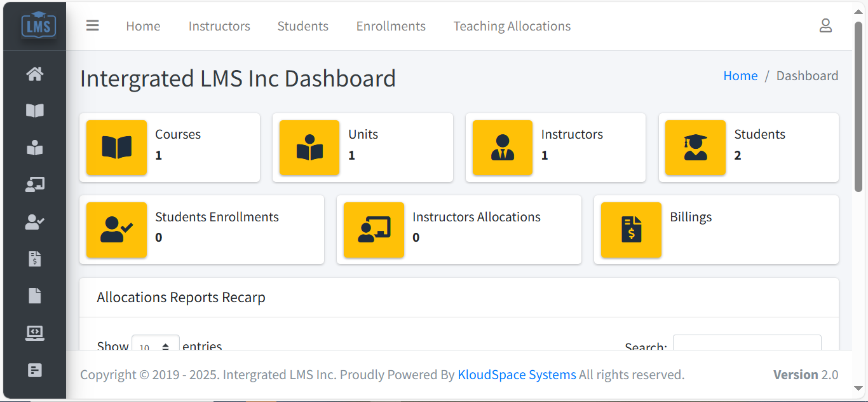The height and width of the screenshot is (402, 868).
Task: Select the Courses book icon in the sidebar
Action: click(x=34, y=111)
